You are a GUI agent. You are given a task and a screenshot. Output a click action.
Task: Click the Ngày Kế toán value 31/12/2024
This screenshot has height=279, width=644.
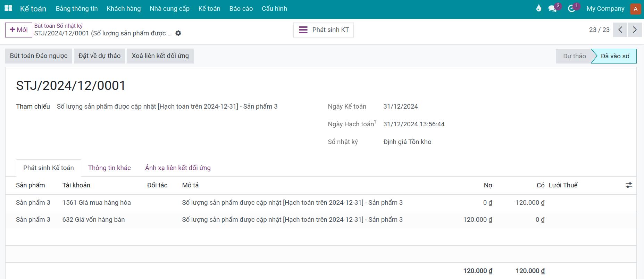pos(401,107)
